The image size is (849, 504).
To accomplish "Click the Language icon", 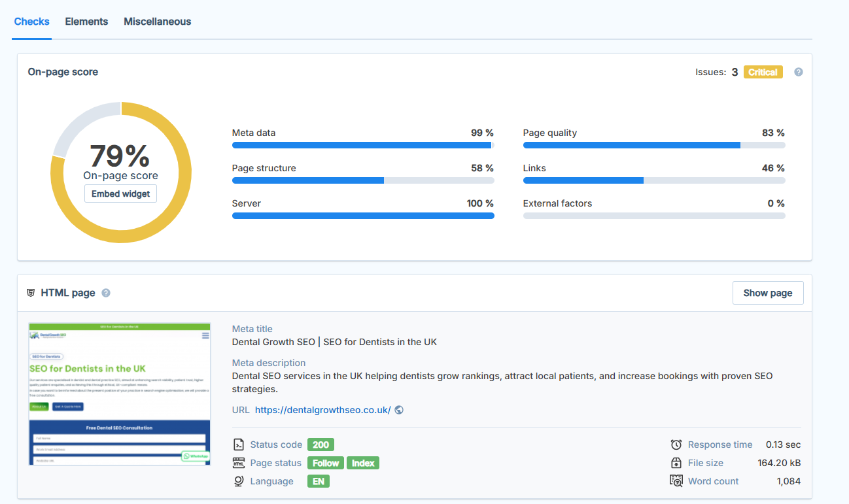I will tap(239, 481).
